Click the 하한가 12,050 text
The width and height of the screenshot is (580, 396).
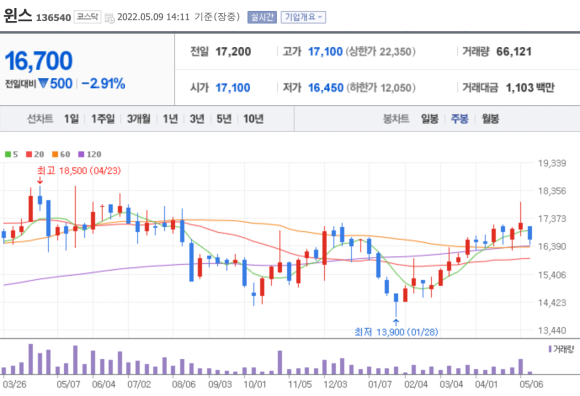381,88
